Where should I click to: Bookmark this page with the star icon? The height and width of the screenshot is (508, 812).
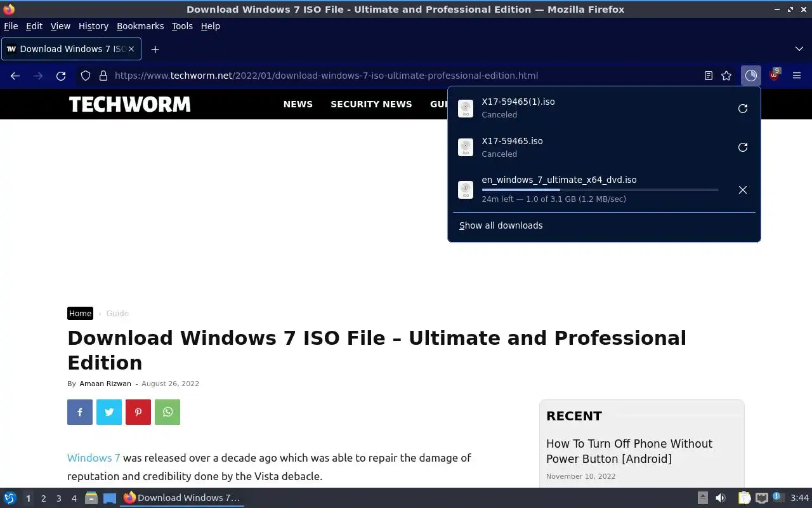(x=726, y=76)
